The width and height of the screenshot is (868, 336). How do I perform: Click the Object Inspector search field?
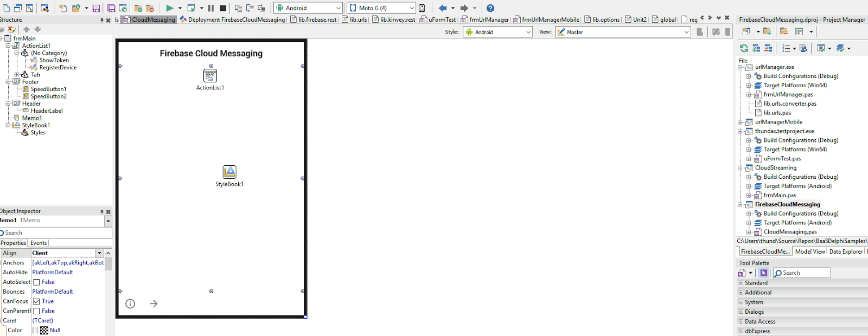(56, 233)
